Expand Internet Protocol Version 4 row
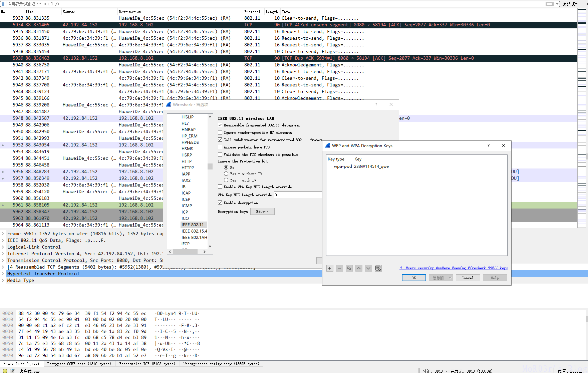The image size is (588, 373). click(3, 254)
